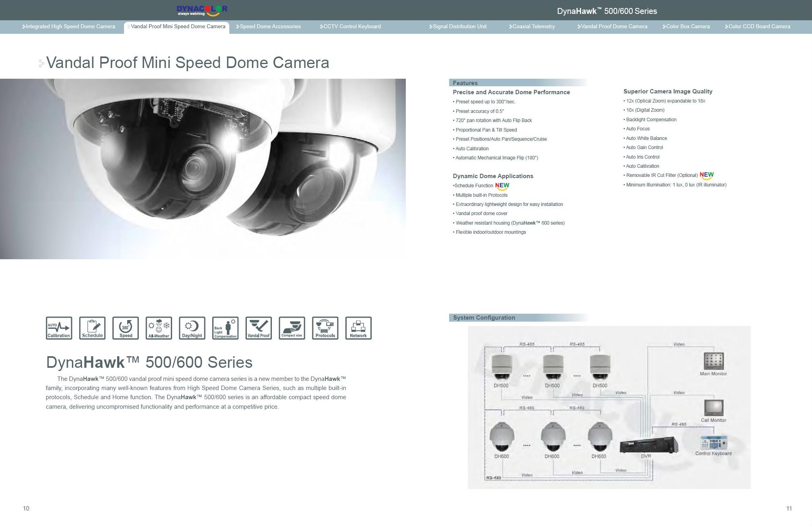Click the Control Keyboard icon in diagram
812x526 pixels.
point(713,443)
